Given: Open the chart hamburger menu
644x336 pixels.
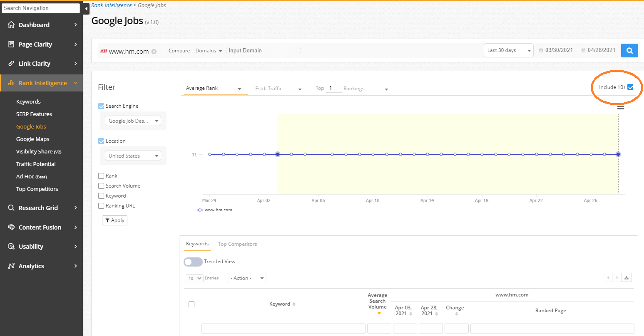Looking at the screenshot, I should (621, 107).
